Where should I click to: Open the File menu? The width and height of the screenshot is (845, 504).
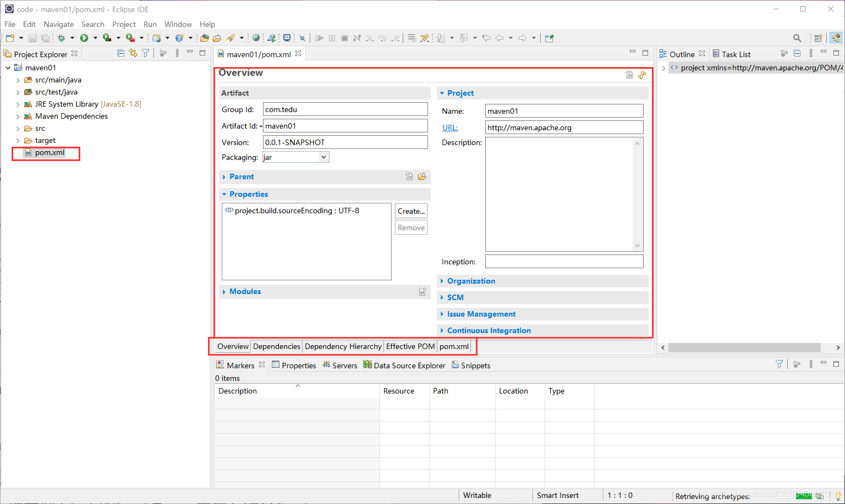click(10, 24)
